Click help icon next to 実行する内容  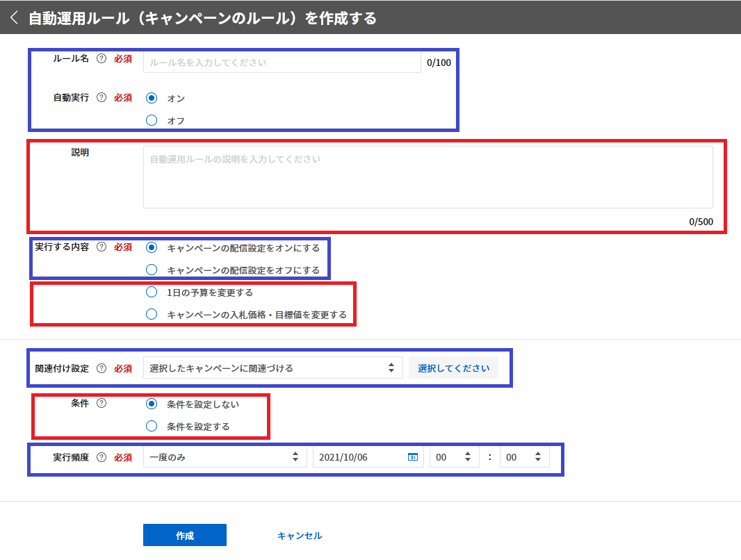click(x=101, y=247)
